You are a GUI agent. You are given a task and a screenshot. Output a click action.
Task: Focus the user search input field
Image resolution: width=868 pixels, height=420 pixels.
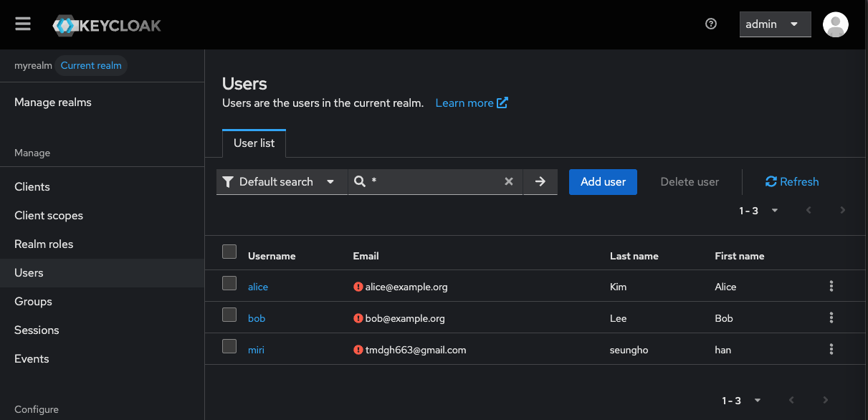click(x=435, y=182)
